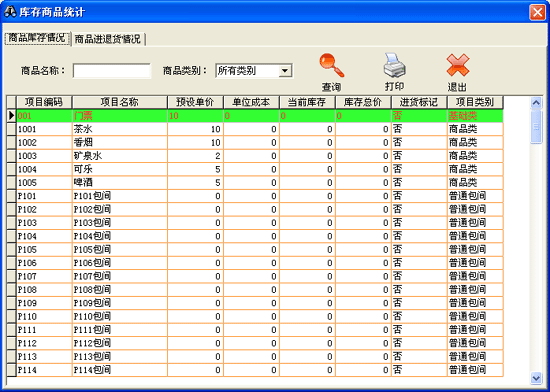Close the 库存商品统计 window
The width and height of the screenshot is (550, 392).
pyautogui.click(x=537, y=13)
